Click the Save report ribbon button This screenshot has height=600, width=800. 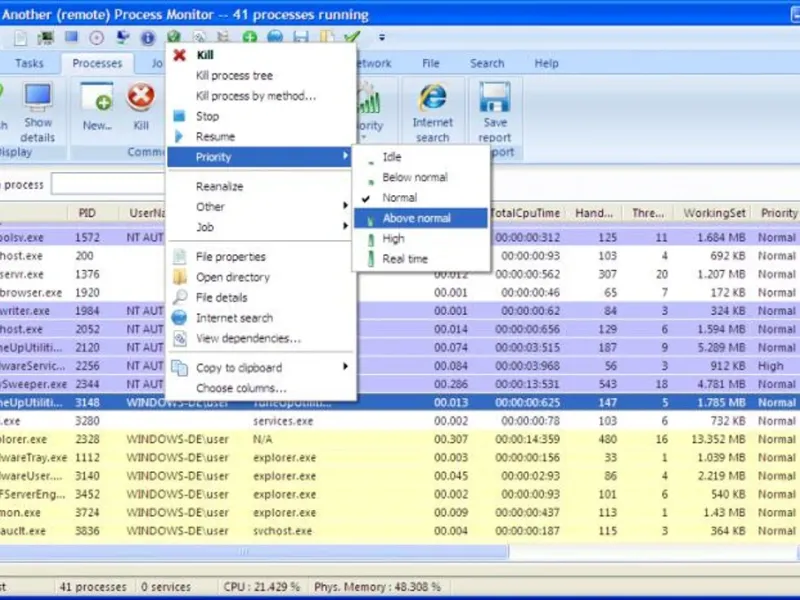point(494,113)
